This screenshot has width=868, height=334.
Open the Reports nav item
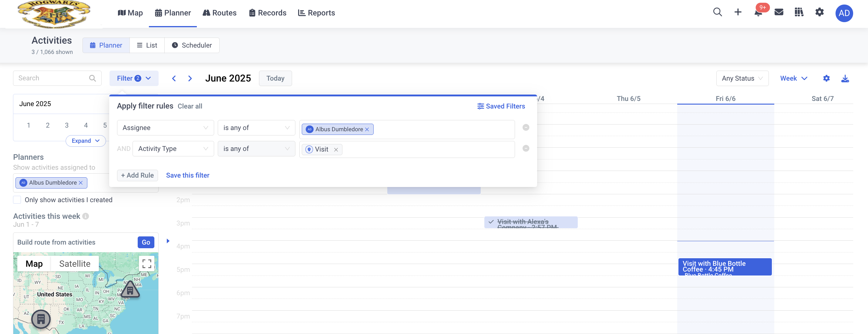point(316,13)
